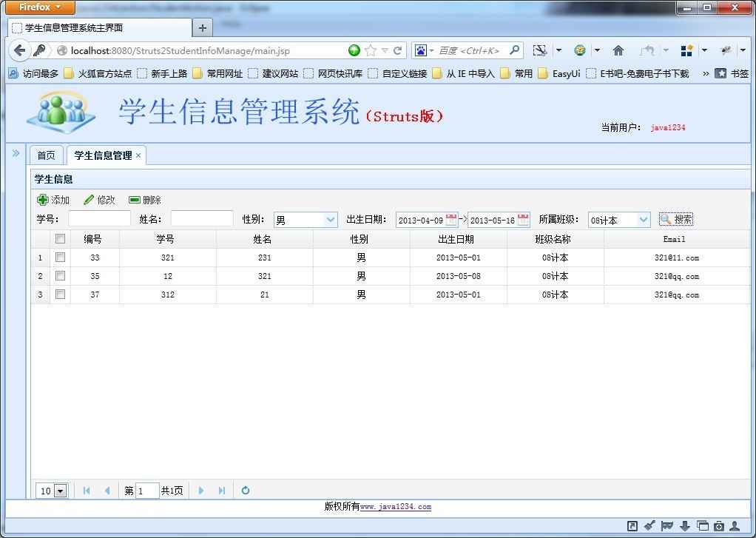The image size is (756, 538).
Task: Select the browser tab 学生信息管理系统主界面
Action: (x=101, y=28)
